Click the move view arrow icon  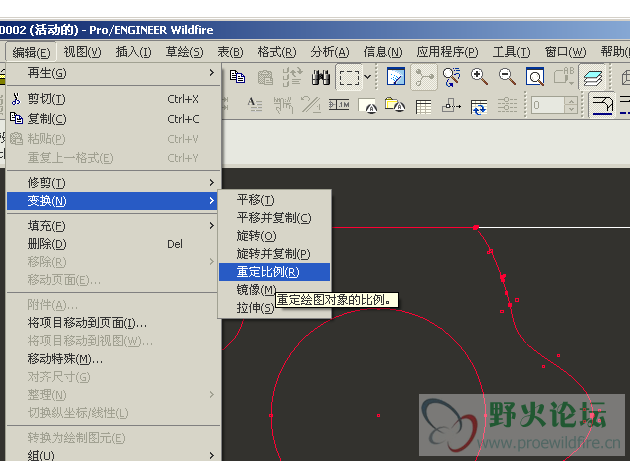click(x=451, y=106)
